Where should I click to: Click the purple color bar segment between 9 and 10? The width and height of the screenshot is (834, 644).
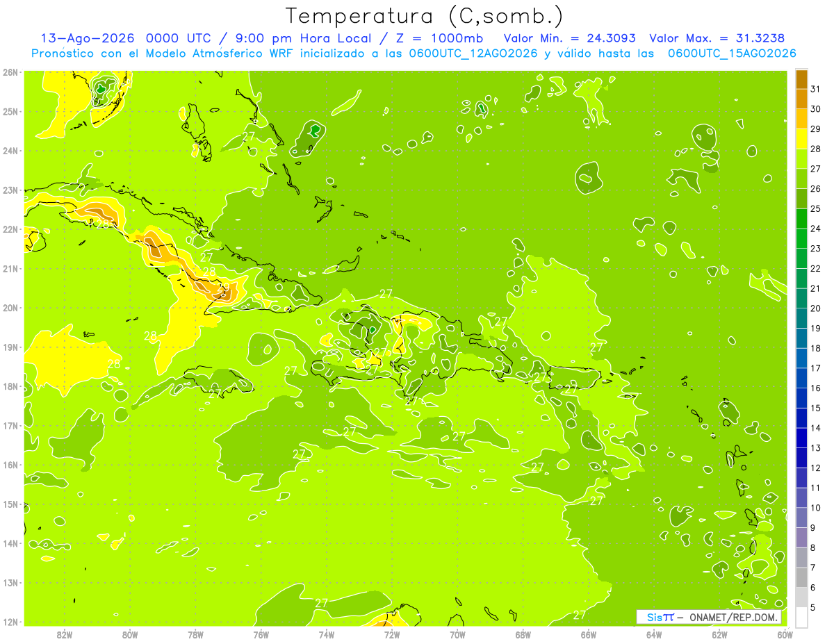coord(801,518)
